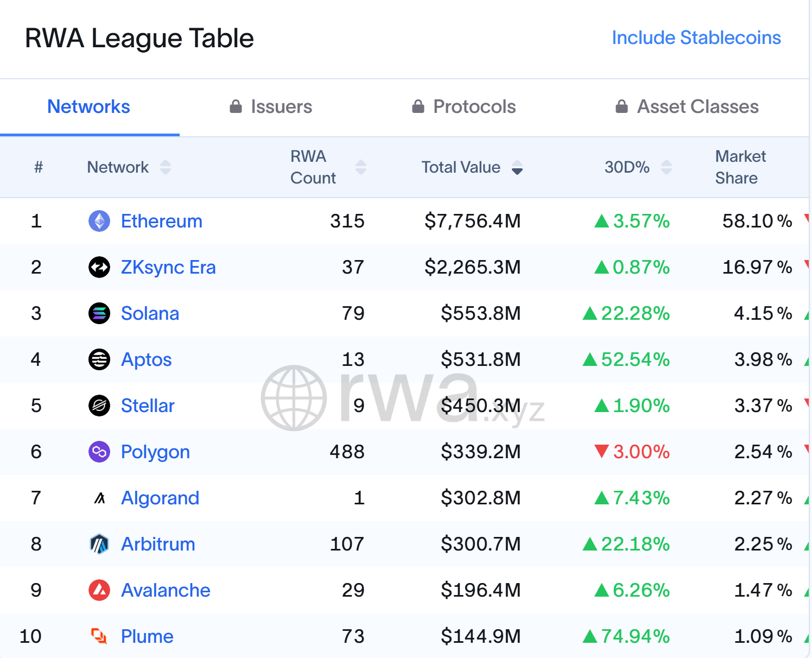Click the Plume logo icon
812x658 pixels.
tap(99, 636)
